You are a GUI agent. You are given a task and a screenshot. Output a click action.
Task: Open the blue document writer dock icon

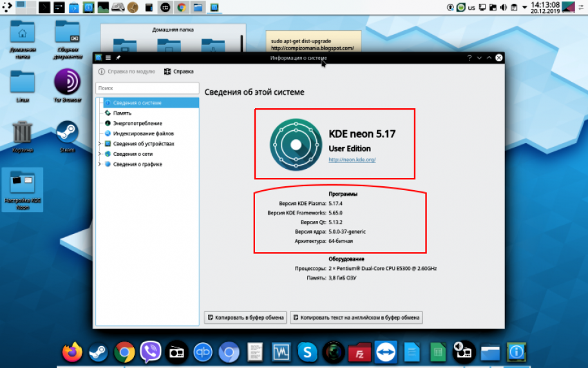(412, 353)
